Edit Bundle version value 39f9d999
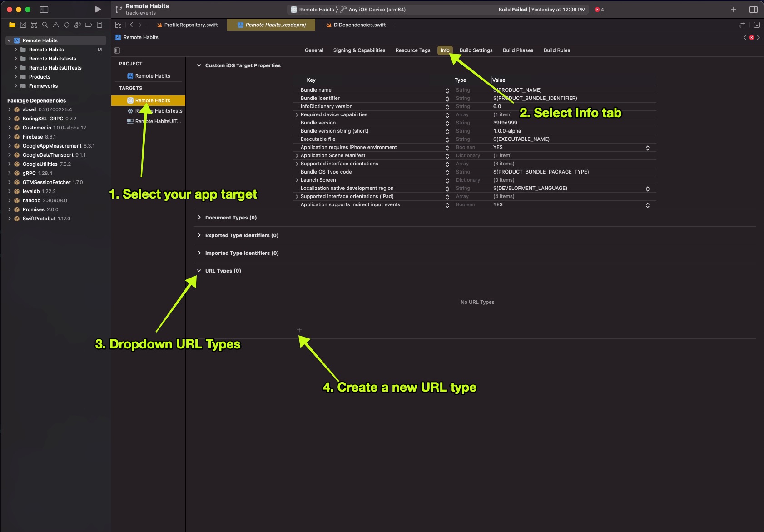The width and height of the screenshot is (764, 532). point(505,123)
